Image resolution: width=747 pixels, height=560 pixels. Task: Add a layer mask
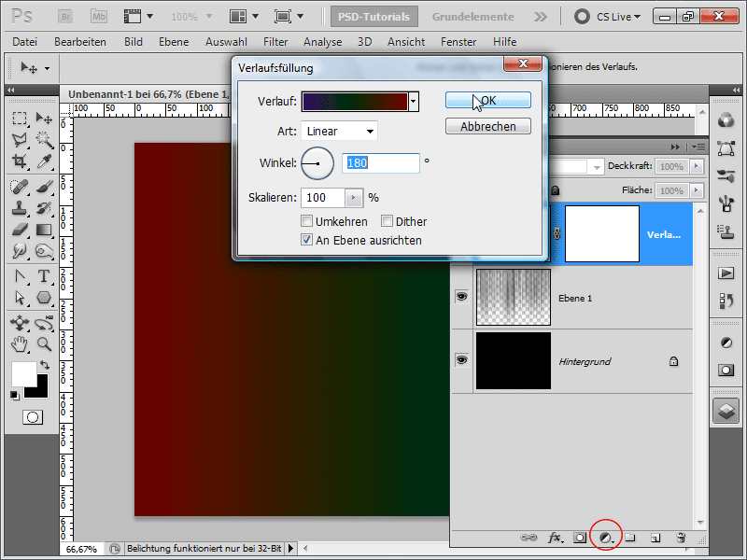[580, 538]
